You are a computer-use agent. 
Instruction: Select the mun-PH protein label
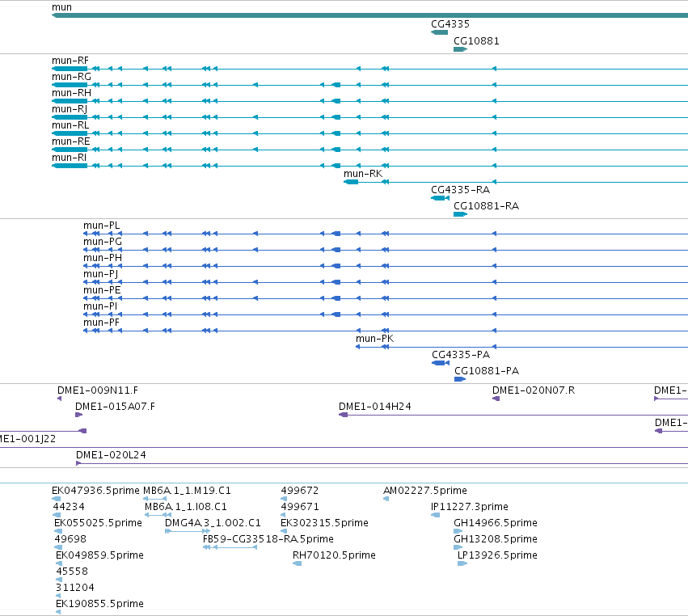click(x=103, y=258)
